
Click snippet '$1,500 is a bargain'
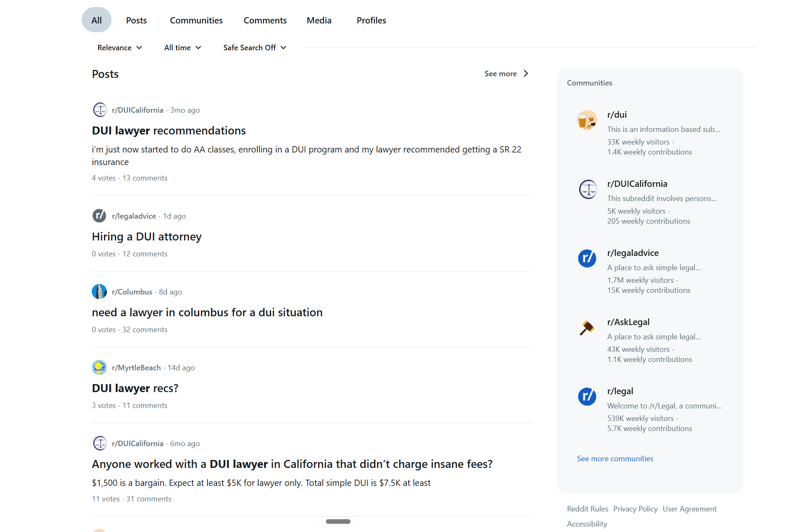(x=261, y=483)
